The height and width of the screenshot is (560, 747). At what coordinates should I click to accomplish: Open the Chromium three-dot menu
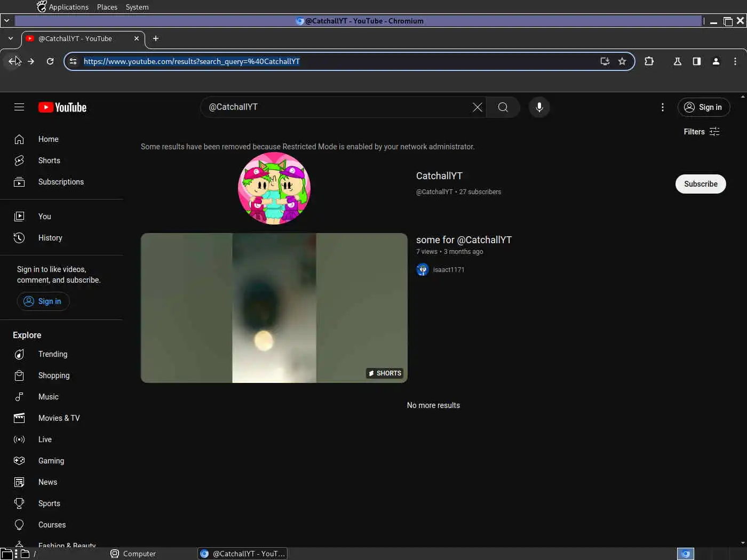pyautogui.click(x=735, y=61)
